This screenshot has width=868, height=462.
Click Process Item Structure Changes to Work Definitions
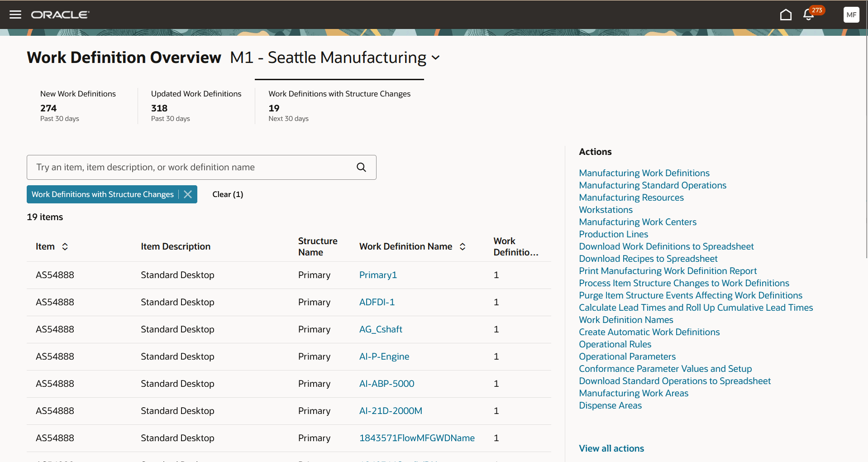point(684,283)
